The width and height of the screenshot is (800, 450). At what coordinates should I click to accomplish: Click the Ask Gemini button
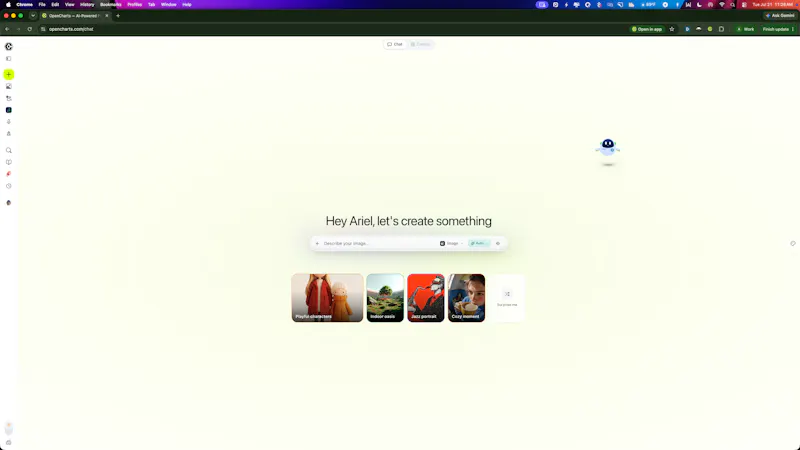780,16
